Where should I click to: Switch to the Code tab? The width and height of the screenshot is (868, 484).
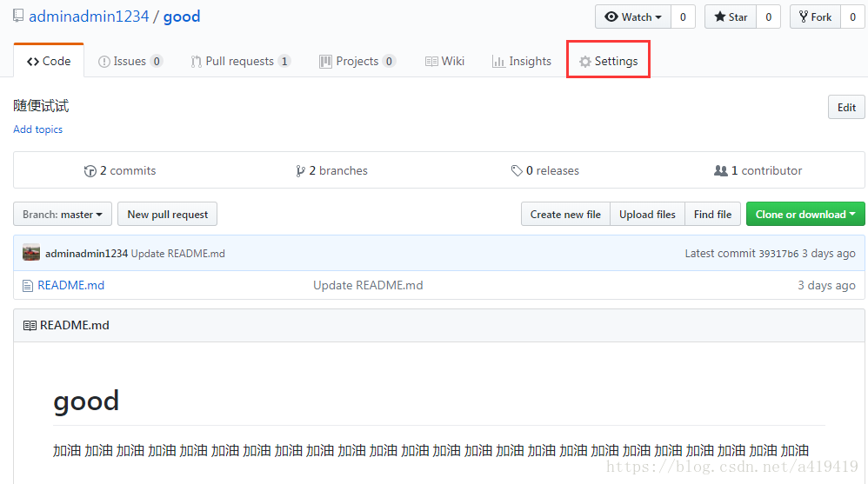(x=49, y=61)
